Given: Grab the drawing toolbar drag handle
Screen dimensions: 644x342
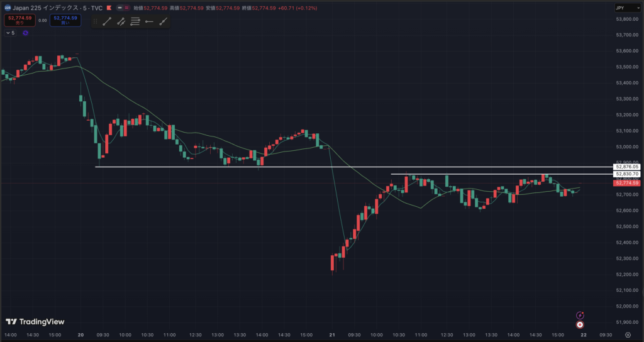Looking at the screenshot, I should [x=94, y=21].
